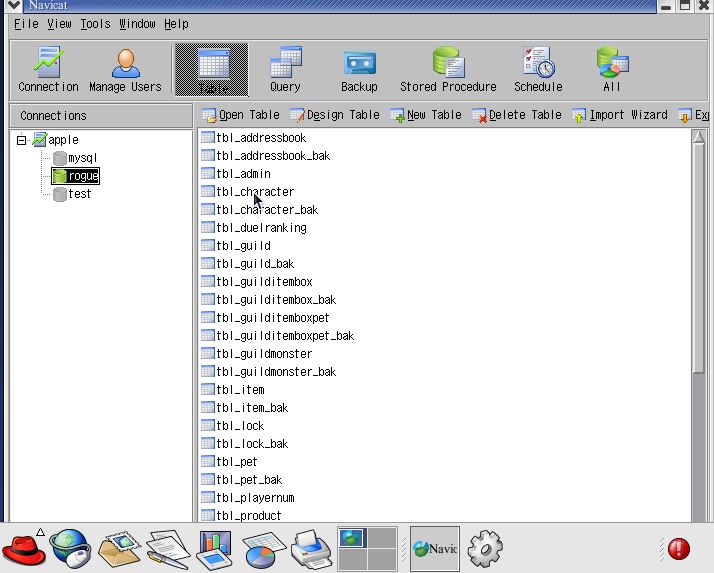
Task: Select table tbl_lock_bak
Action: (245, 444)
